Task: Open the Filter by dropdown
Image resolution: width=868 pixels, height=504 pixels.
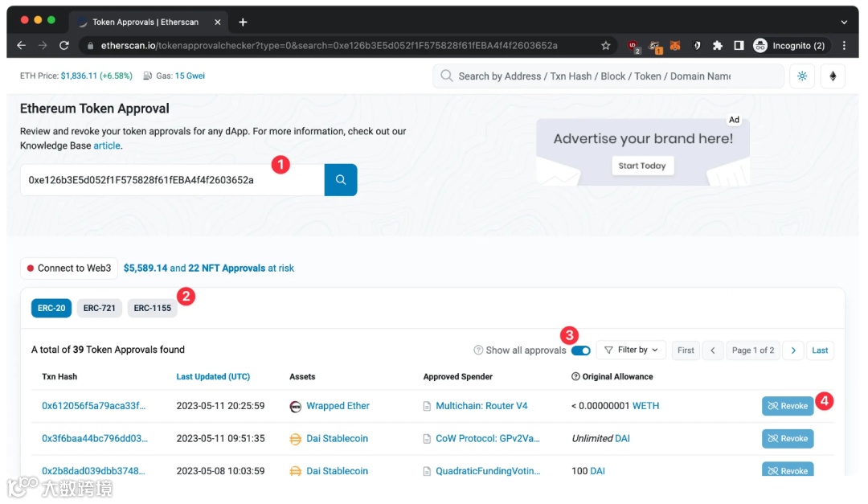Action: tap(631, 350)
